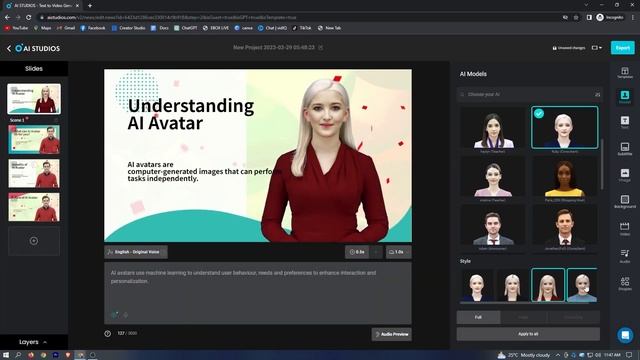Viewport: 640px width, 360px height.
Task: Select the middle body-size tab
Action: pyautogui.click(x=523, y=317)
